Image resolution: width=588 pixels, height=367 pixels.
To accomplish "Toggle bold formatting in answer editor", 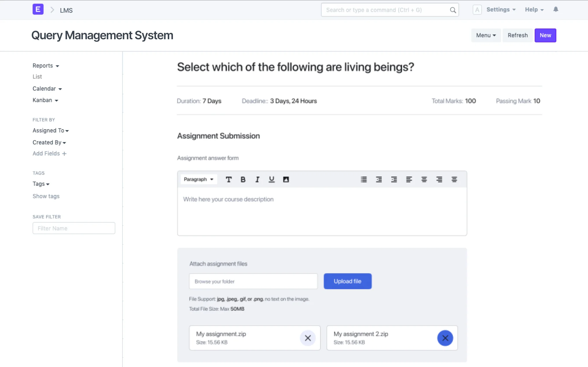I will pyautogui.click(x=243, y=179).
